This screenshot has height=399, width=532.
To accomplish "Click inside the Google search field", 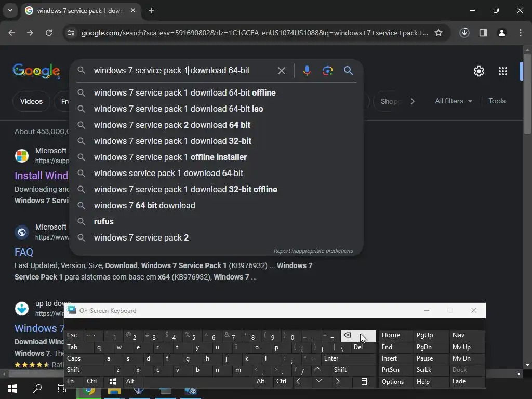I will pyautogui.click(x=183, y=71).
